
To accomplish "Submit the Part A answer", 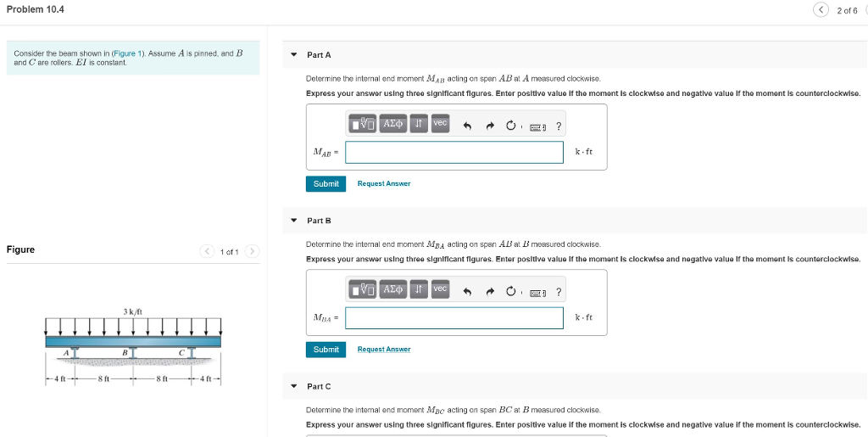I will [x=325, y=184].
